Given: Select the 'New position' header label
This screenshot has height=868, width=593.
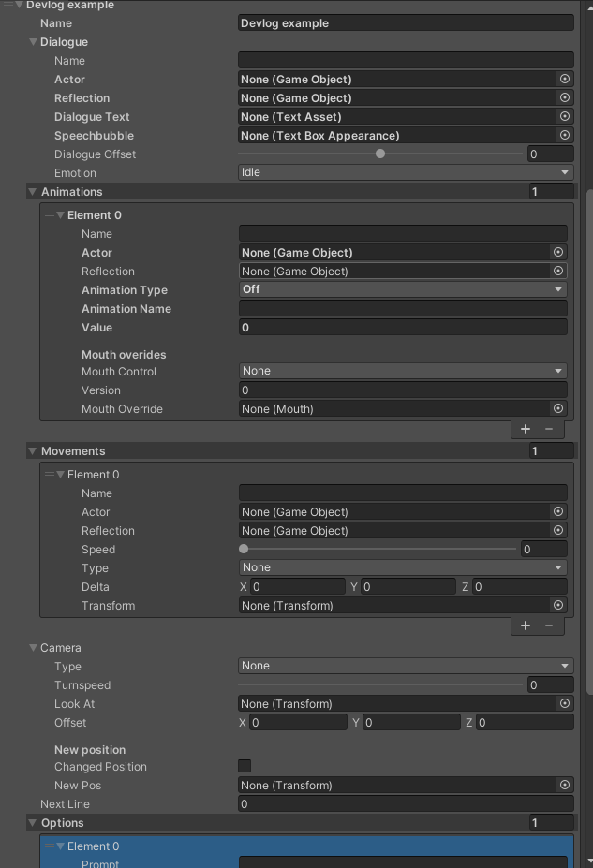Looking at the screenshot, I should [90, 749].
